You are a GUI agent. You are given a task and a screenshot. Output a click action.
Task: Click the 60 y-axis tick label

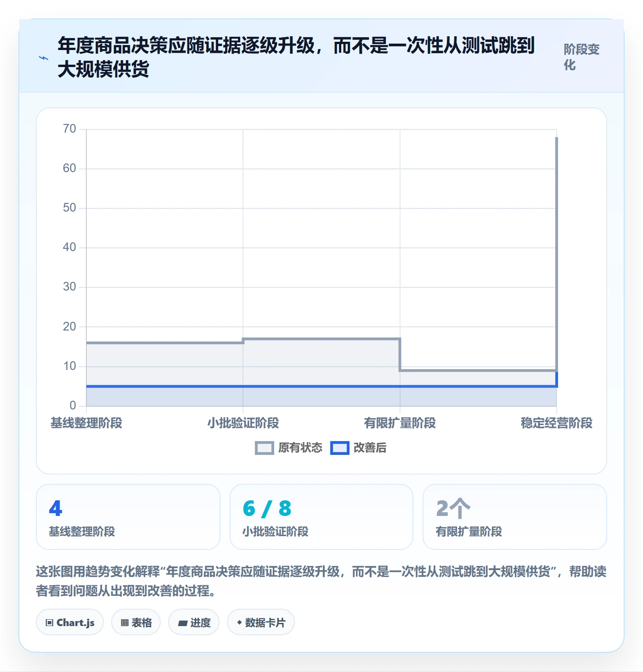pos(69,168)
